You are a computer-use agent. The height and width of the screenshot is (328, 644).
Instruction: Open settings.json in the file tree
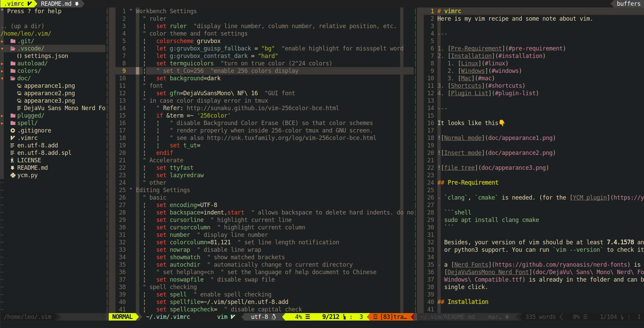(46, 56)
